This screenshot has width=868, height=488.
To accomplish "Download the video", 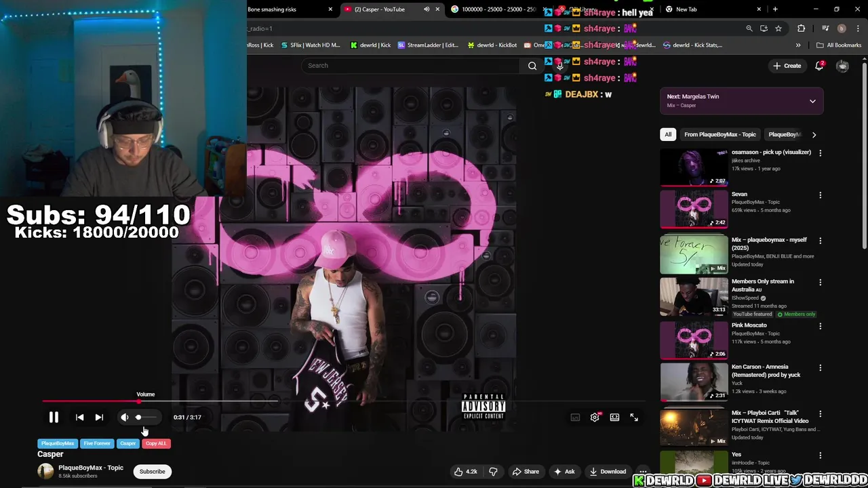I will tap(608, 472).
